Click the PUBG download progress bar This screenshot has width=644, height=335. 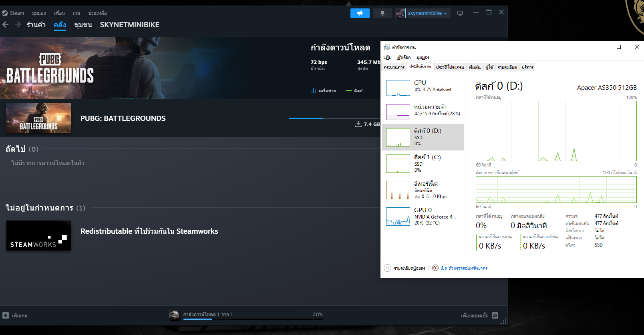coord(334,118)
